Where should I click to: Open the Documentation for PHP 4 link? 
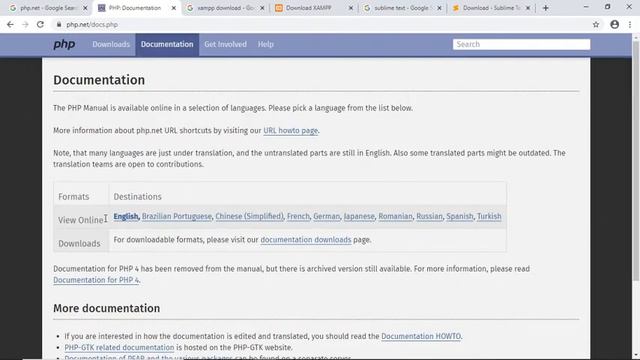coord(96,280)
